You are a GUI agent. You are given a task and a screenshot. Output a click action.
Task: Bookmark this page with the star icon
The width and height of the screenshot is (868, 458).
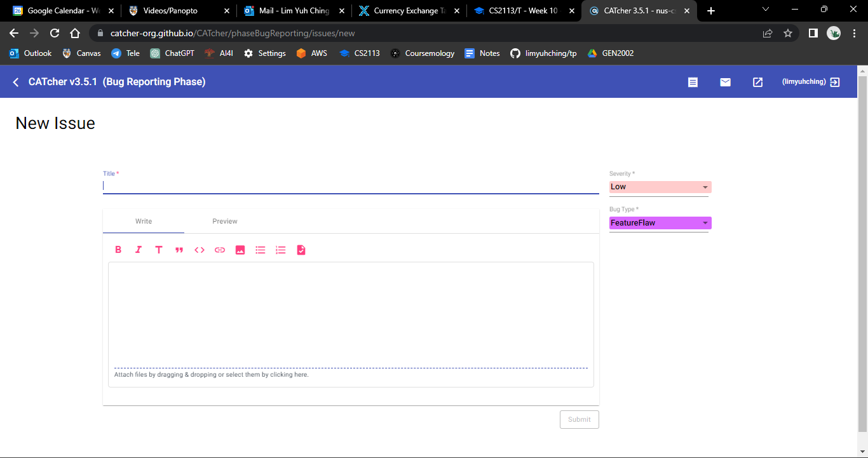click(788, 33)
